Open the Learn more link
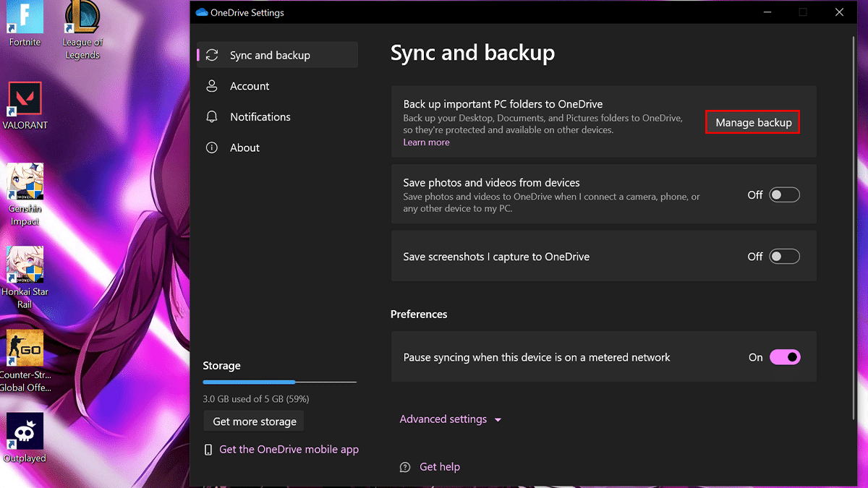868x488 pixels. click(426, 142)
